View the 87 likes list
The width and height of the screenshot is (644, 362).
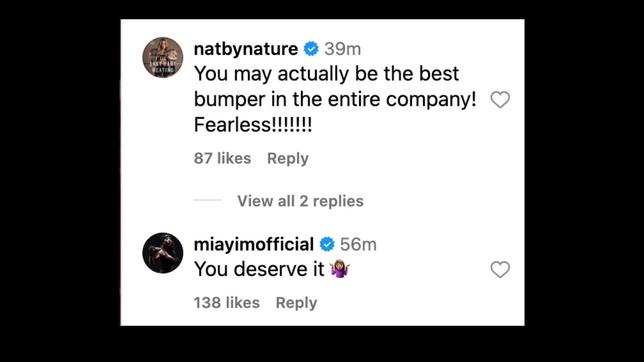click(x=222, y=158)
